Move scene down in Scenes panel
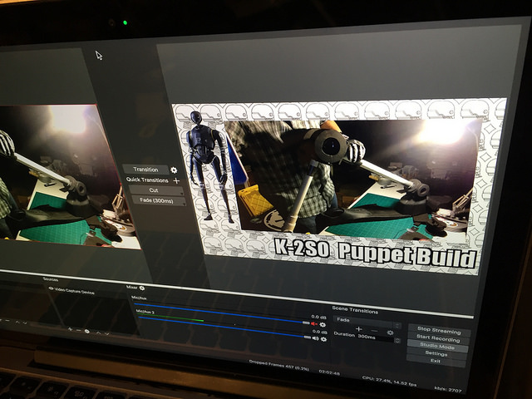Image resolution: width=532 pixels, height=399 pixels. (x=24, y=323)
